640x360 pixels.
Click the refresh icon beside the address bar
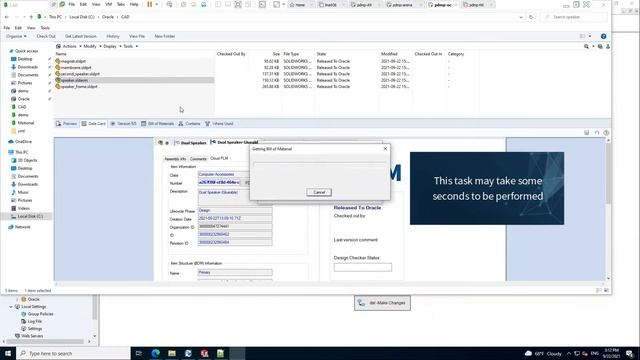point(531,17)
